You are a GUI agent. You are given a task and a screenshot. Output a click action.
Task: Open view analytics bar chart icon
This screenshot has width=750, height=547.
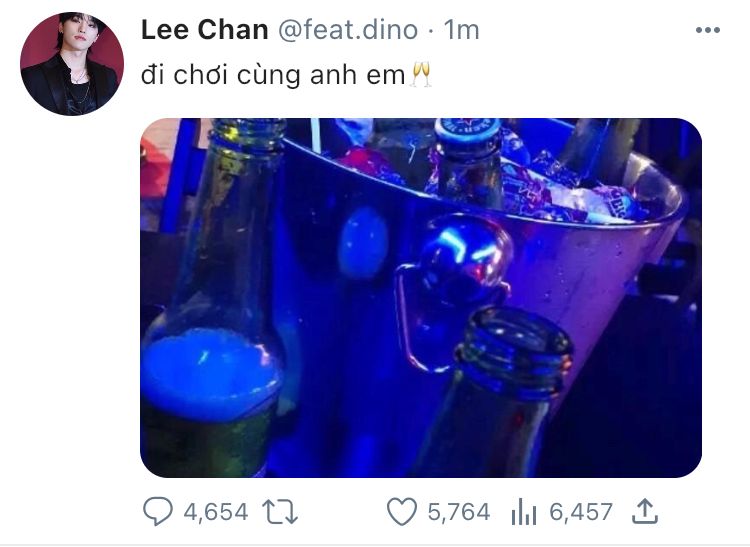tap(524, 512)
